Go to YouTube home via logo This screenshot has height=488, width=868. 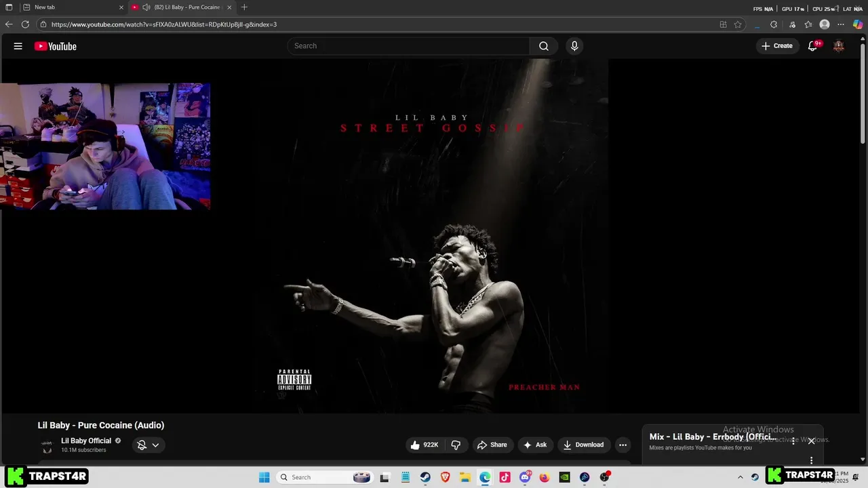(x=56, y=46)
